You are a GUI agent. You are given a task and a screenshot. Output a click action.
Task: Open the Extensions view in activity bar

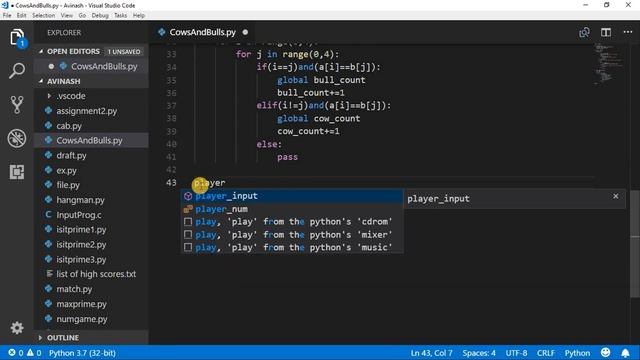coord(17,172)
